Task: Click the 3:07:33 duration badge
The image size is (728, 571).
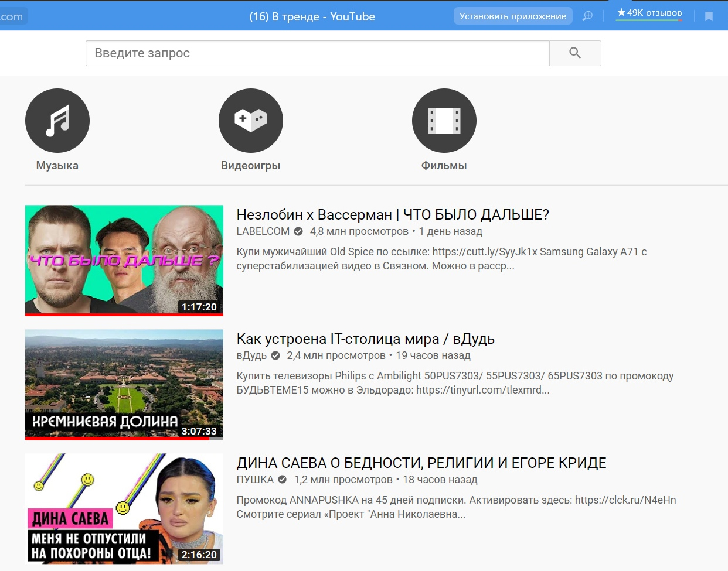Action: coord(199,431)
